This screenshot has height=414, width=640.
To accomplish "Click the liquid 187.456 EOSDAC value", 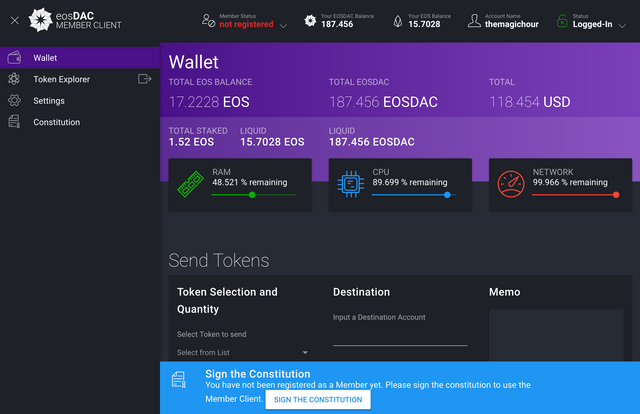I will pyautogui.click(x=372, y=142).
